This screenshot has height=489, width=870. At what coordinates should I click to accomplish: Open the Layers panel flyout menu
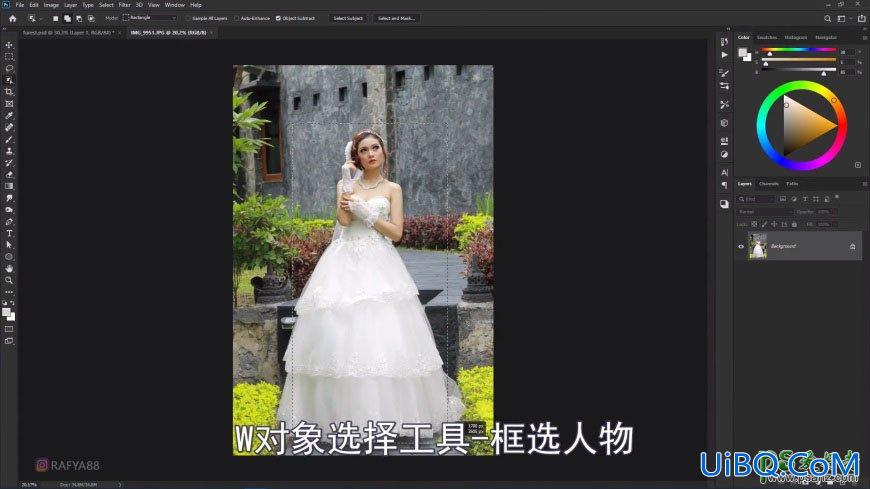(864, 184)
